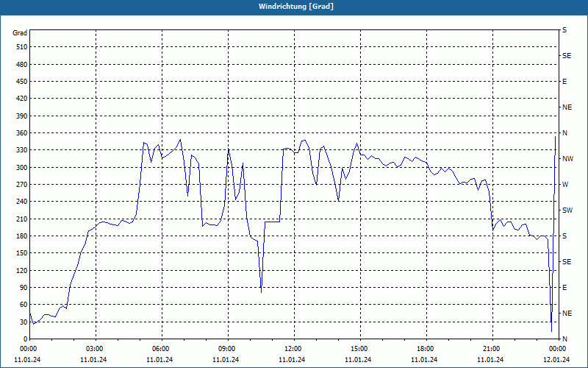Select the 0 degree axis label
Image resolution: width=588 pixels, height=368 pixels.
point(25,339)
